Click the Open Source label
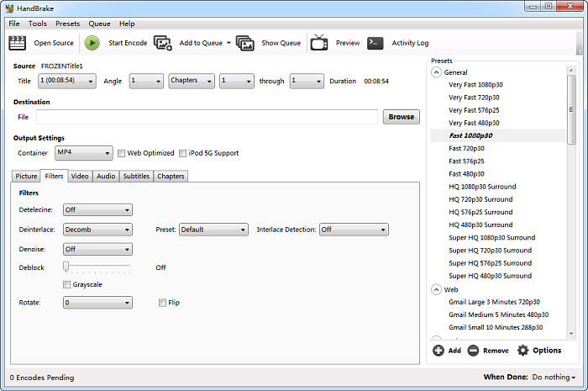The width and height of the screenshot is (588, 391). pyautogui.click(x=54, y=43)
